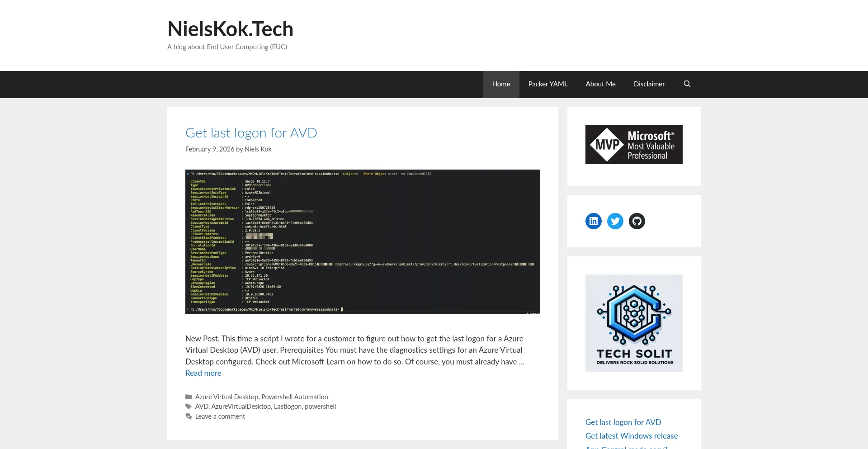868x449 pixels.
Task: Open sidebar link 'Get last logon for AVD'
Action: [x=623, y=422]
